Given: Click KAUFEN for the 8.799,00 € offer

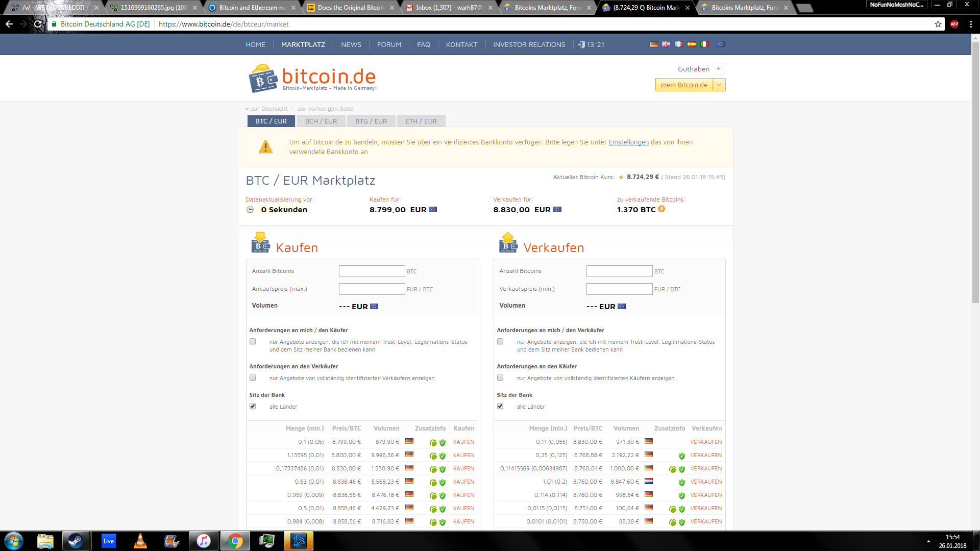Looking at the screenshot, I should [463, 442].
